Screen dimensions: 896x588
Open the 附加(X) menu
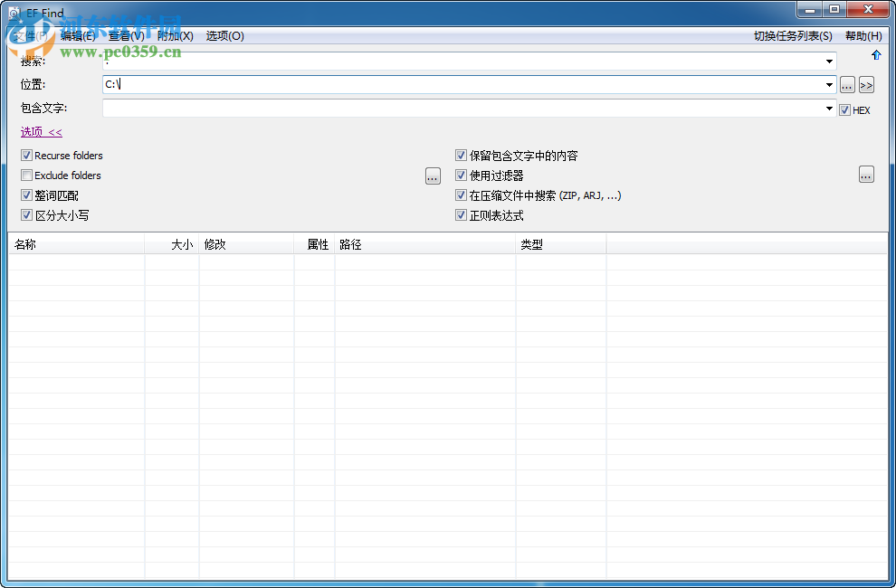click(x=176, y=36)
